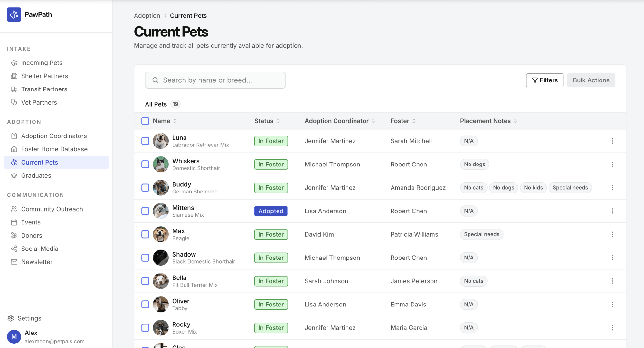Focus the search by name or breed field
This screenshot has height=348, width=644.
pos(215,80)
